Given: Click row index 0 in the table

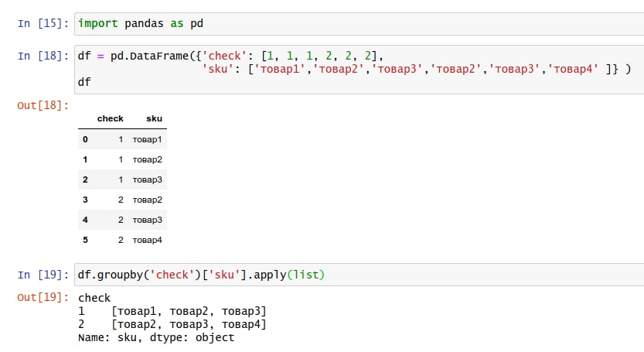Looking at the screenshot, I should [85, 139].
